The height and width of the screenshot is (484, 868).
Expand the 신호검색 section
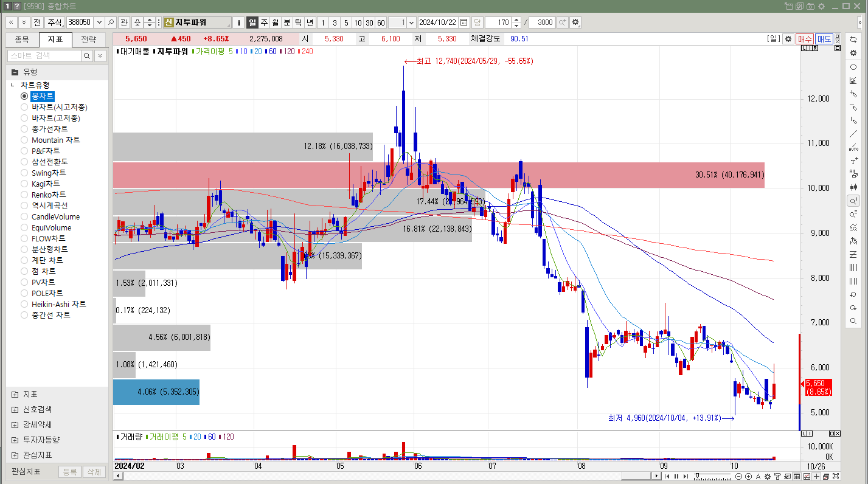click(x=15, y=409)
